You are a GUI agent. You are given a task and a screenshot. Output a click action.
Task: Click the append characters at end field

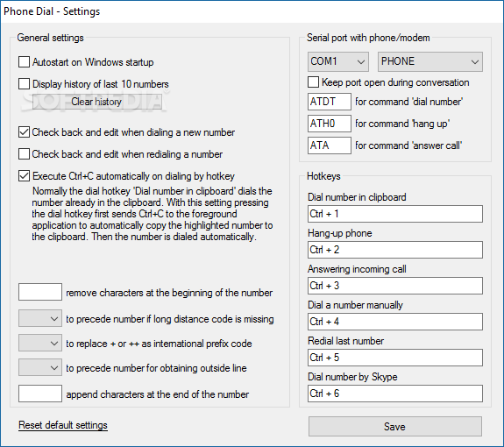(x=40, y=394)
